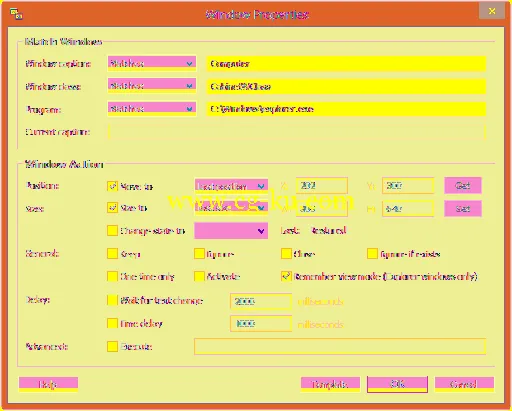The image size is (512, 411).
Task: Click the Window class text field
Action: point(346,86)
